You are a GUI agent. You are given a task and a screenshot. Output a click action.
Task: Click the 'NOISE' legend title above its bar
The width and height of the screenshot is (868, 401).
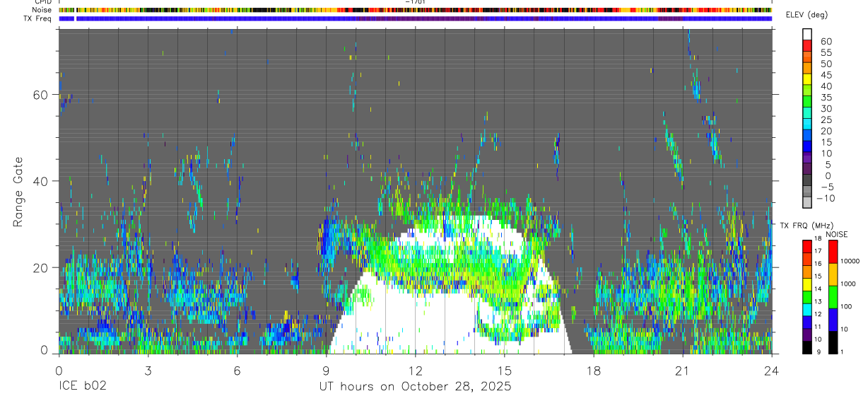pos(837,234)
